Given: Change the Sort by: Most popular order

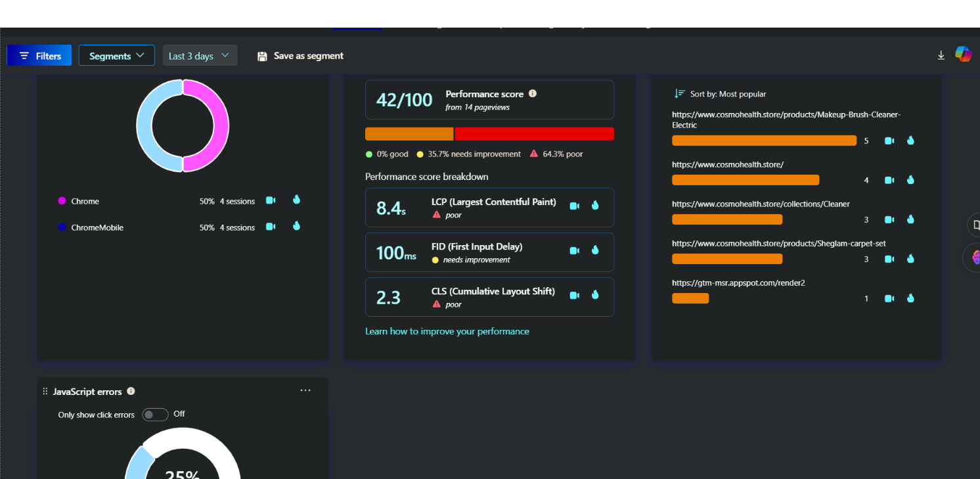Looking at the screenshot, I should (x=720, y=94).
